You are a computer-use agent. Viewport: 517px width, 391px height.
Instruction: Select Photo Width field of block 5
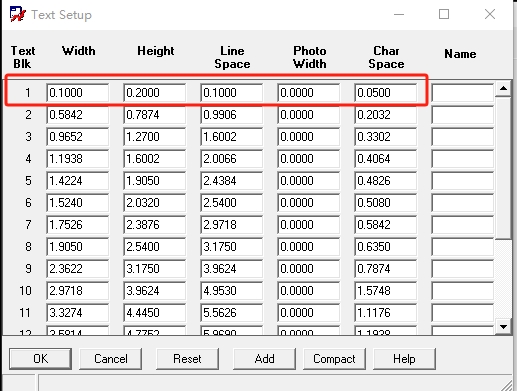tap(308, 181)
